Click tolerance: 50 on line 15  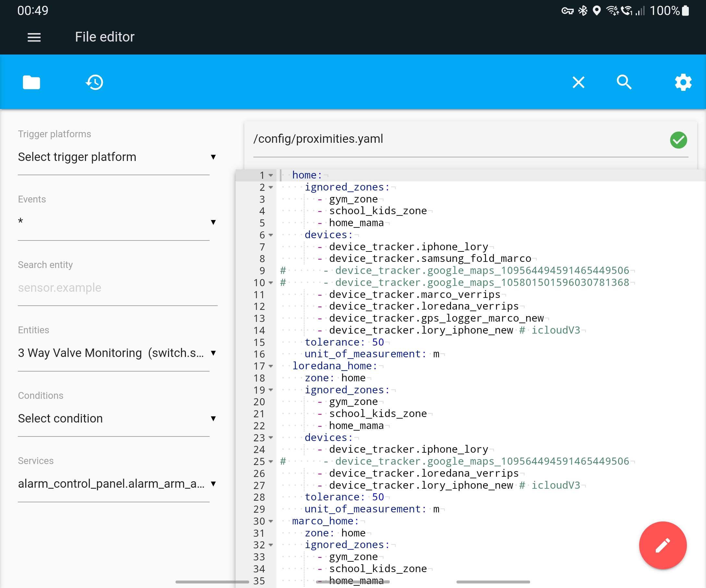click(344, 342)
